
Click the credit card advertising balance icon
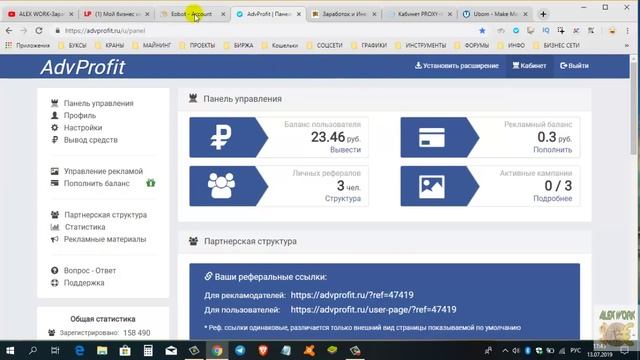(439, 137)
